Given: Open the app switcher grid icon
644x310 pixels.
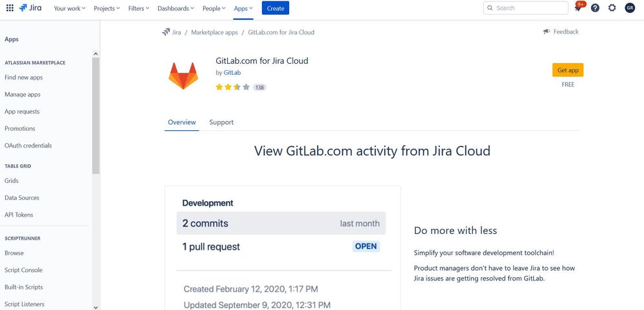Looking at the screenshot, I should click(x=10, y=8).
